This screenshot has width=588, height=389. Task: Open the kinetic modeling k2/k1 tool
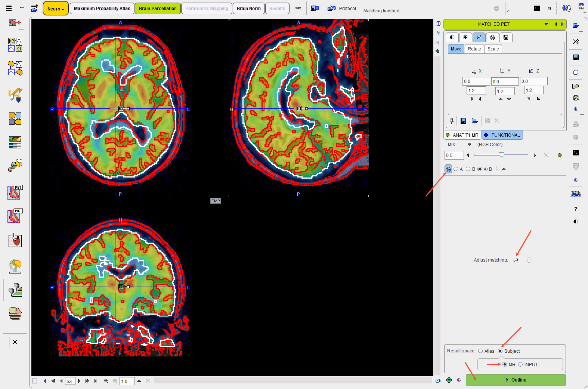pyautogui.click(x=15, y=44)
